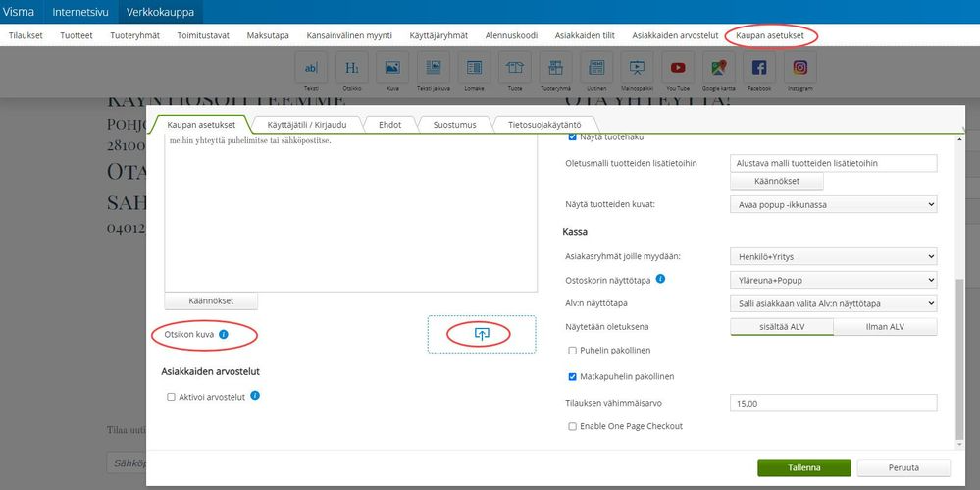Check Puhelin pakollinen
This screenshot has width=980, height=490.
[x=573, y=351]
